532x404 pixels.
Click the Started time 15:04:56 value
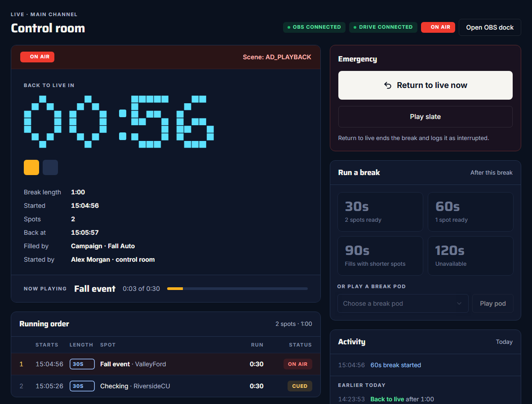tap(85, 206)
